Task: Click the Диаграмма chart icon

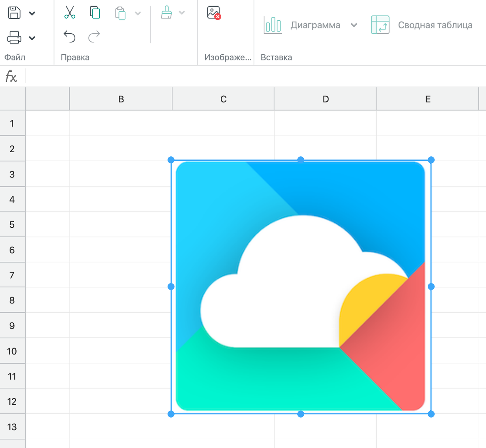Action: tap(273, 25)
